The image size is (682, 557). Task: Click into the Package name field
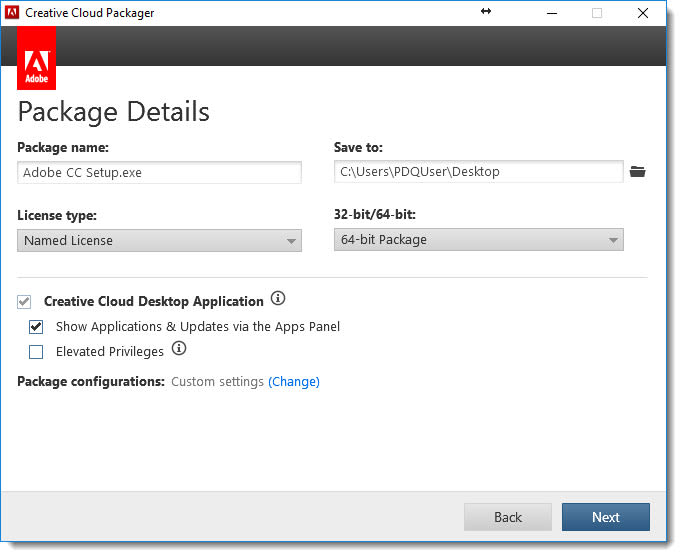click(x=159, y=173)
